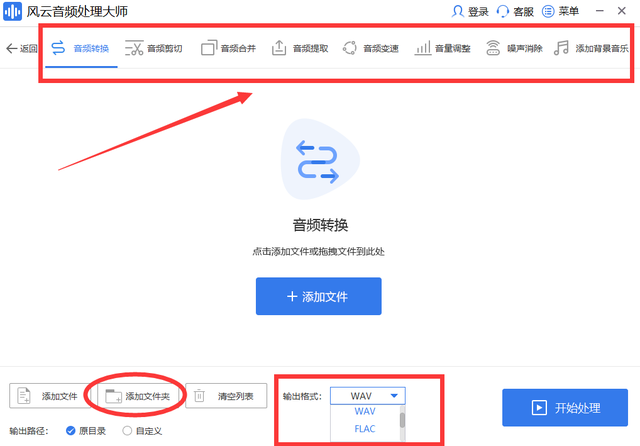The image size is (640, 446).
Task: Click the 登录 login text
Action: pyautogui.click(x=478, y=11)
